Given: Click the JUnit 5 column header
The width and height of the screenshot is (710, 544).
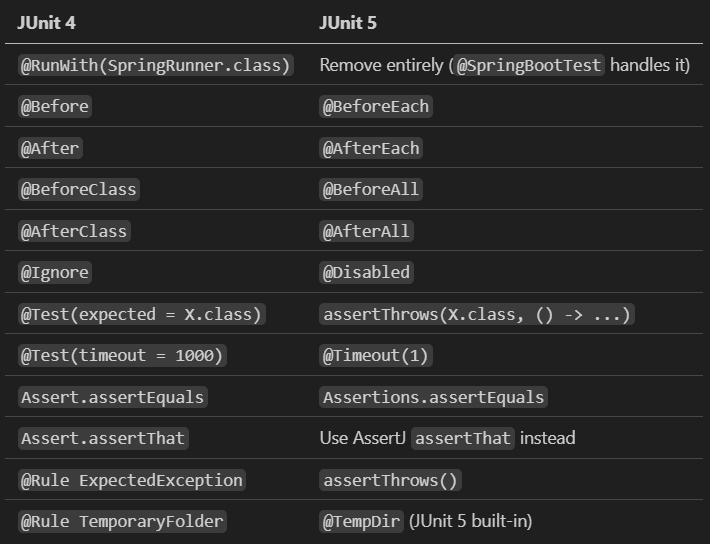Looking at the screenshot, I should click(x=348, y=23).
